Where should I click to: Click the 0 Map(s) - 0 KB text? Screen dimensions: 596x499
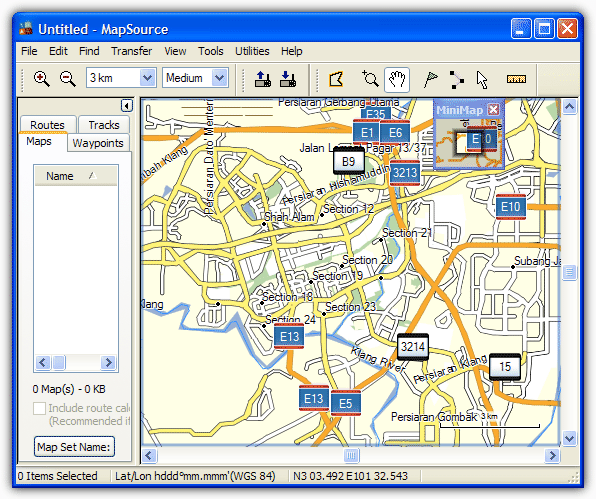pyautogui.click(x=69, y=389)
